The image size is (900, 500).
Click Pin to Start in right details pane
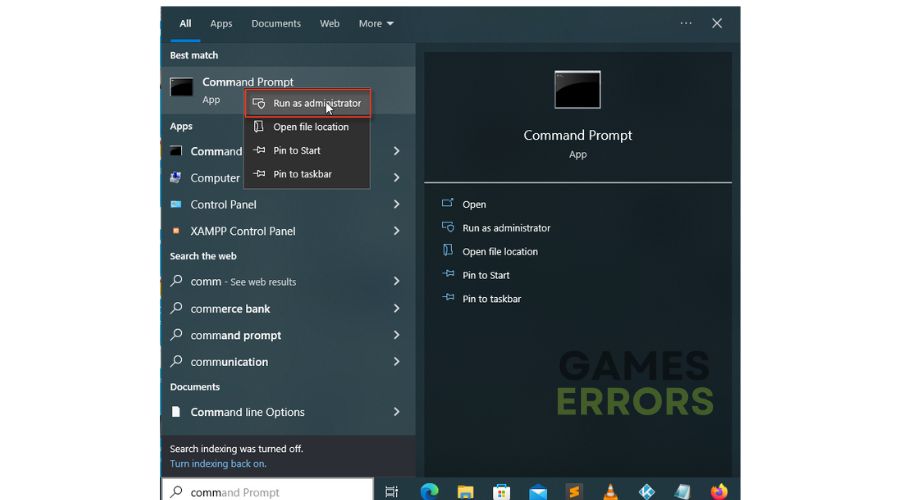(486, 275)
